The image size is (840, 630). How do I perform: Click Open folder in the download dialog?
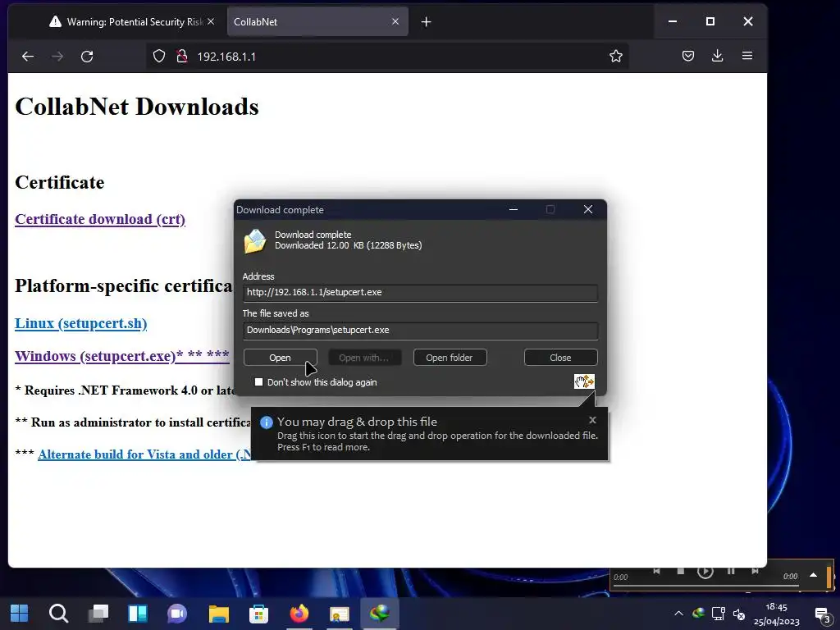tap(450, 358)
